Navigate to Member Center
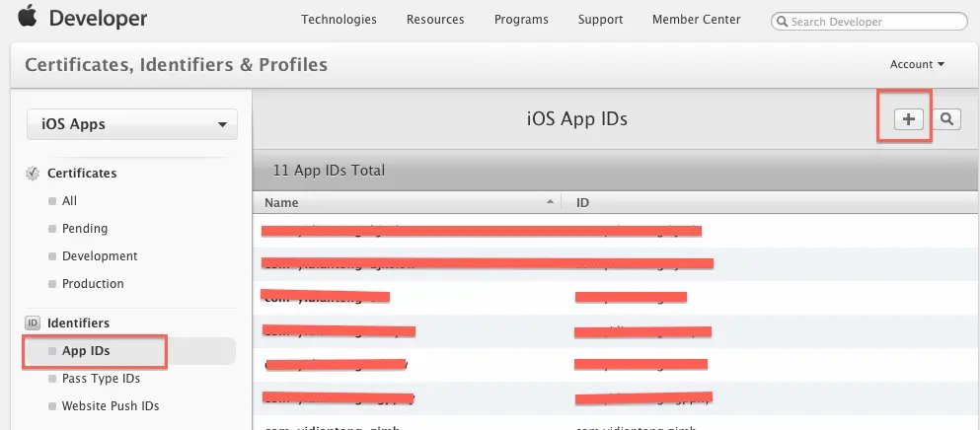Viewport: 980px width, 430px height. pos(696,20)
